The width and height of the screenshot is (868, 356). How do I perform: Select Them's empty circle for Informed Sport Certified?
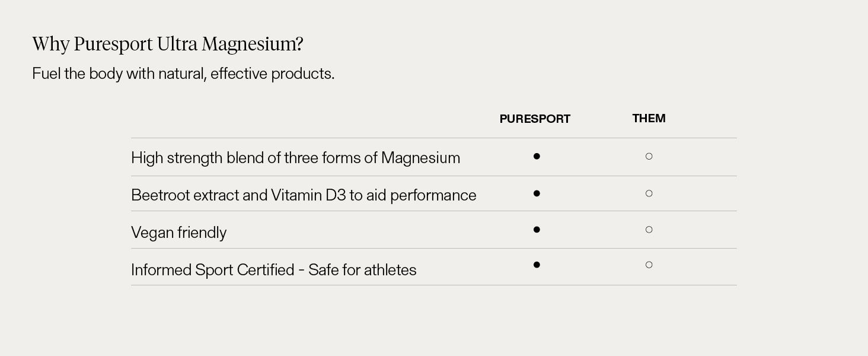649,265
